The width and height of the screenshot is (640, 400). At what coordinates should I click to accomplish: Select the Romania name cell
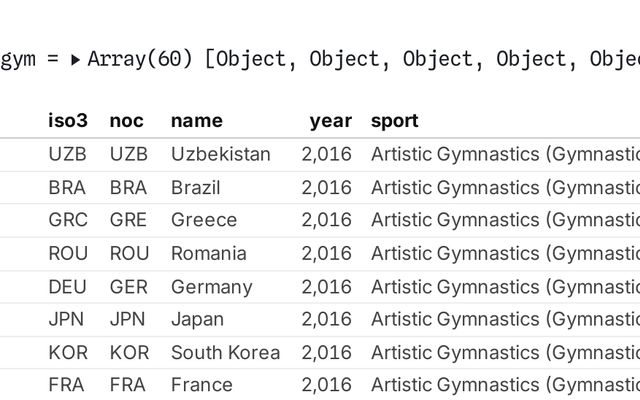tap(209, 253)
